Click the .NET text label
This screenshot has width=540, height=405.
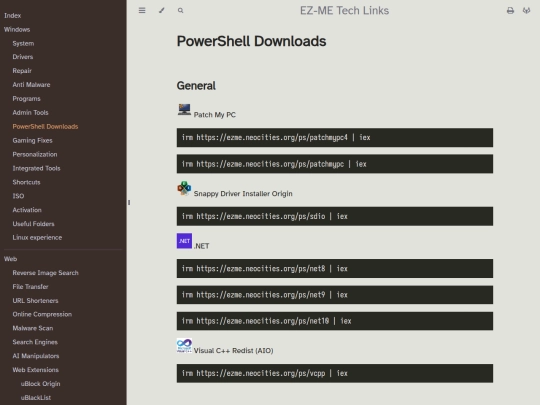click(x=201, y=246)
